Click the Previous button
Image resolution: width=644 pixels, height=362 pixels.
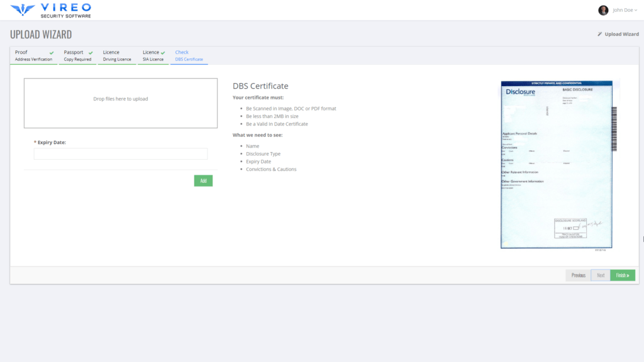577,275
